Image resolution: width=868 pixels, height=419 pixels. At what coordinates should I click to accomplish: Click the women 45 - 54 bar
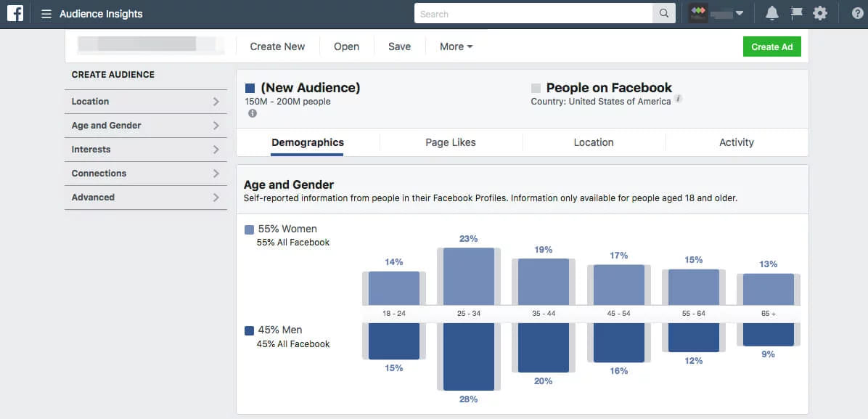pyautogui.click(x=619, y=285)
